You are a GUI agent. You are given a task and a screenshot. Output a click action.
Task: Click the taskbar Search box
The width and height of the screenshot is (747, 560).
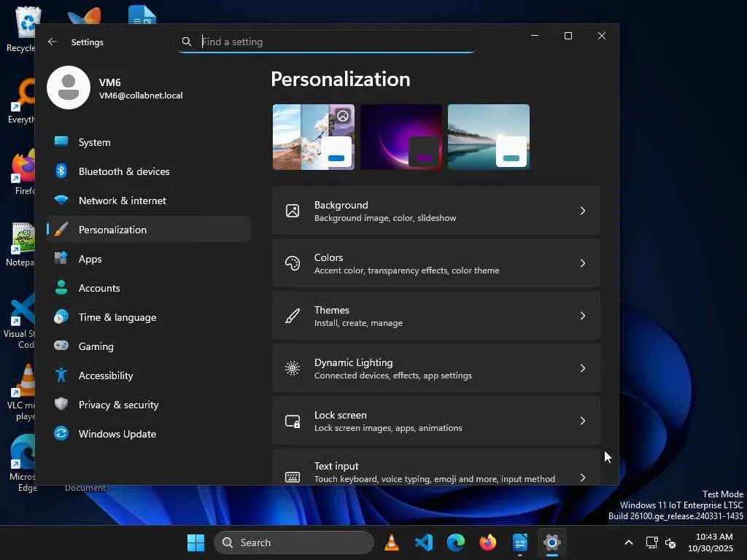click(x=294, y=542)
